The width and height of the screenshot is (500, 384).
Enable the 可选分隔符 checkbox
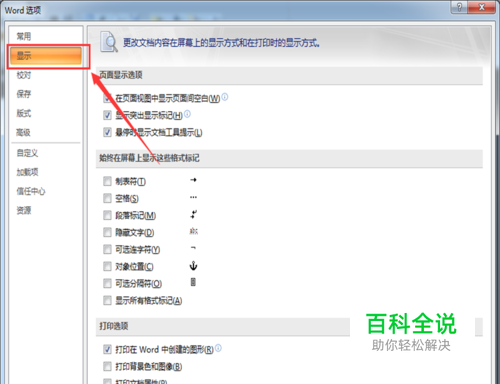click(107, 283)
